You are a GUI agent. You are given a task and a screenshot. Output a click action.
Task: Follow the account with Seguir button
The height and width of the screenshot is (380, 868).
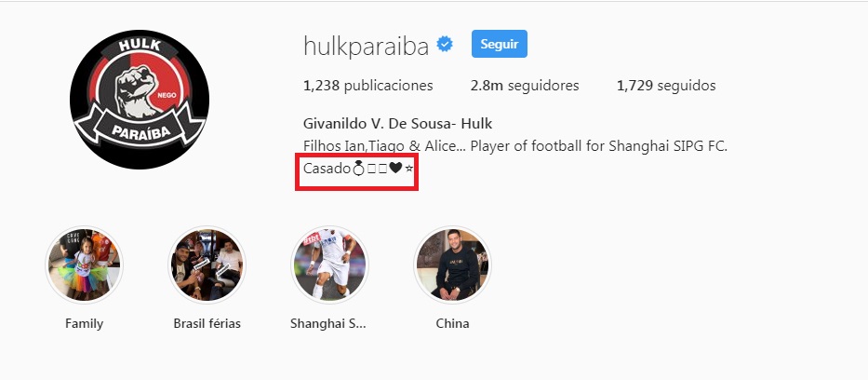(500, 44)
